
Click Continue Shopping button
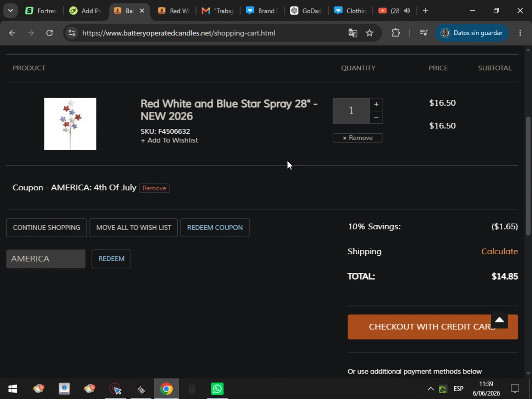tap(46, 228)
